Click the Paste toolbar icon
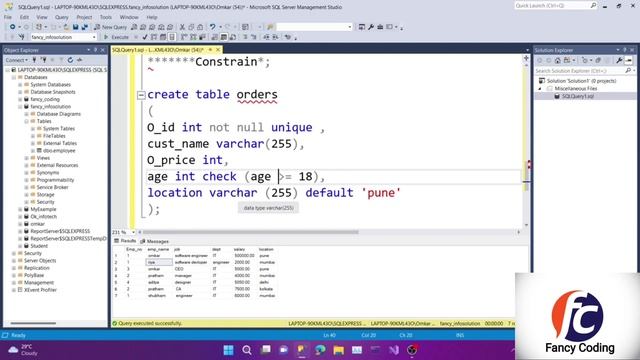The height and width of the screenshot is (360, 640). click(x=200, y=27)
